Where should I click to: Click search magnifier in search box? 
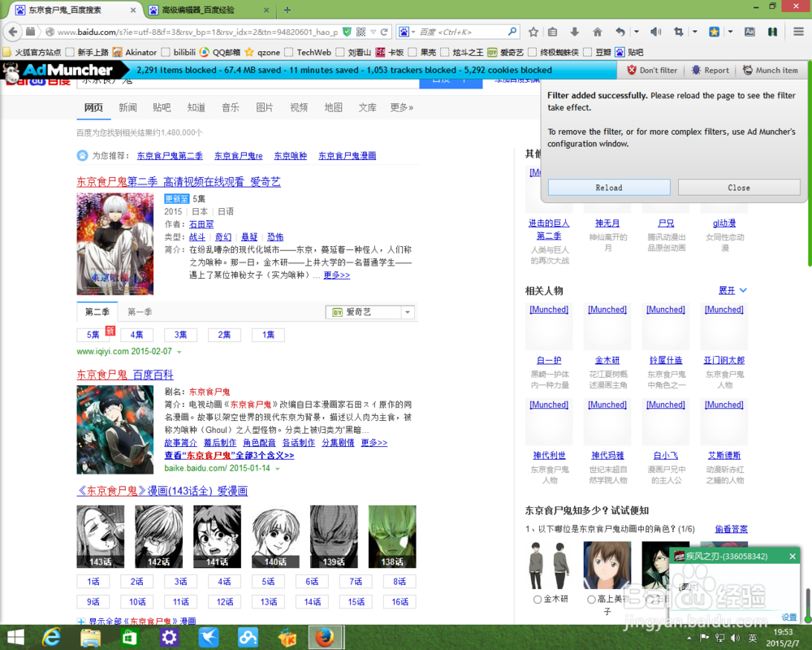[512, 32]
